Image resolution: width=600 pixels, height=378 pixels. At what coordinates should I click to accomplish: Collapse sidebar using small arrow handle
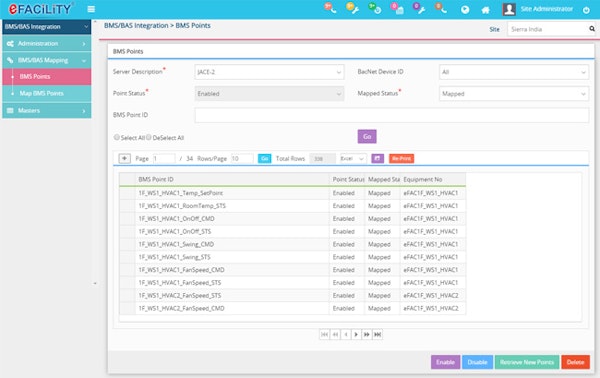point(95,284)
